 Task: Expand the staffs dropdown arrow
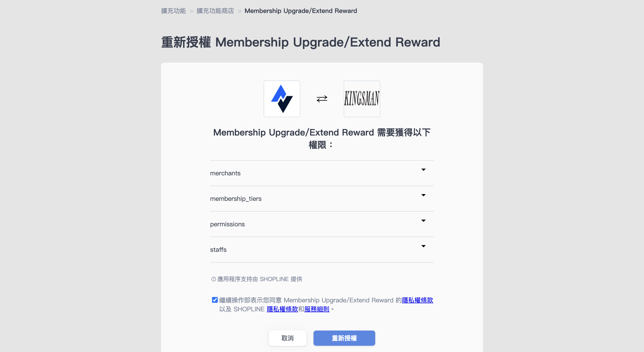tap(423, 246)
